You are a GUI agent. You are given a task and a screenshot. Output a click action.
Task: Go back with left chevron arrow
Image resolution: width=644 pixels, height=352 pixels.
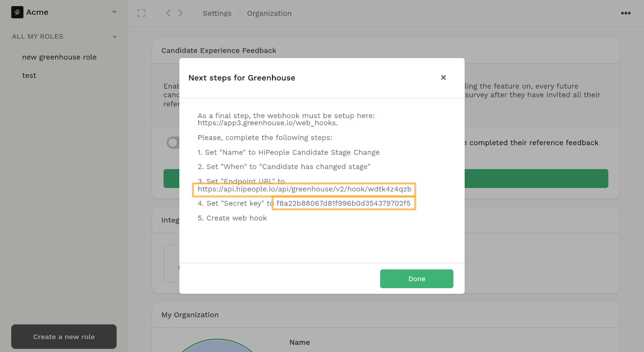(x=168, y=13)
